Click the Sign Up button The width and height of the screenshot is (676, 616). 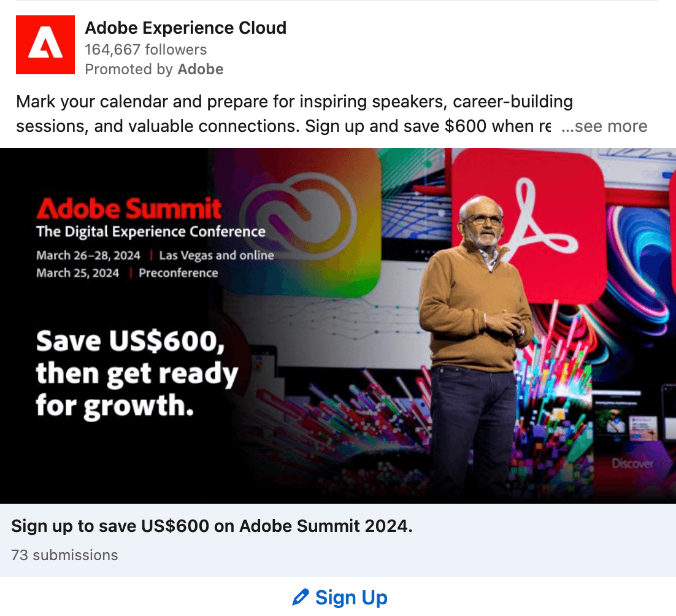[x=340, y=598]
